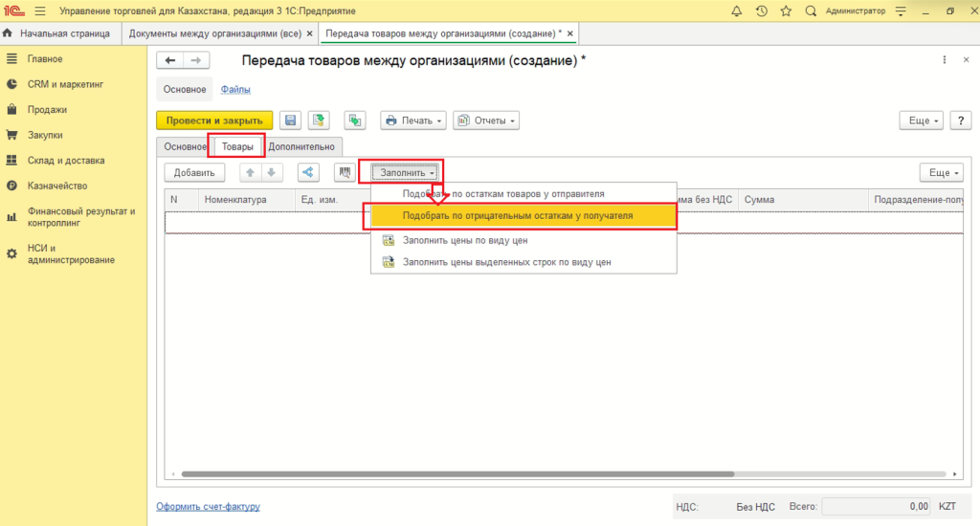Choose Подобрать по отрицательным остаткам у получателя
The height and width of the screenshot is (526, 980).
point(523,215)
